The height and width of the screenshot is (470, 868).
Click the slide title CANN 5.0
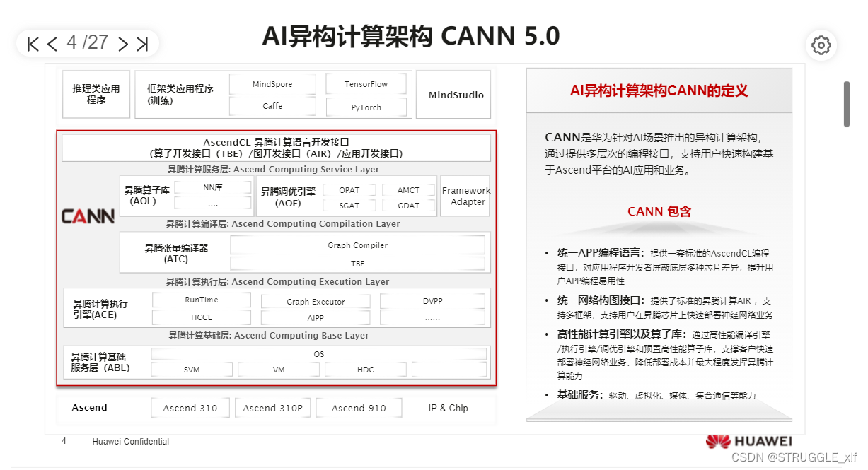[411, 35]
